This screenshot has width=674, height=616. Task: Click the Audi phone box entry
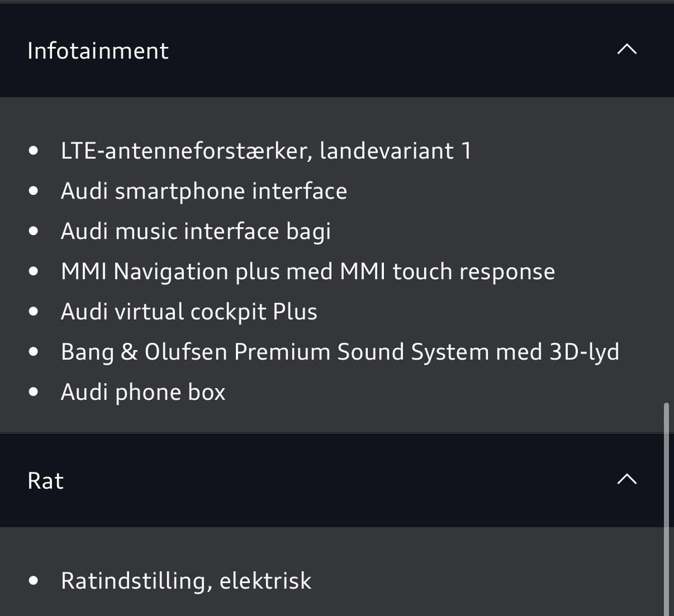click(143, 391)
